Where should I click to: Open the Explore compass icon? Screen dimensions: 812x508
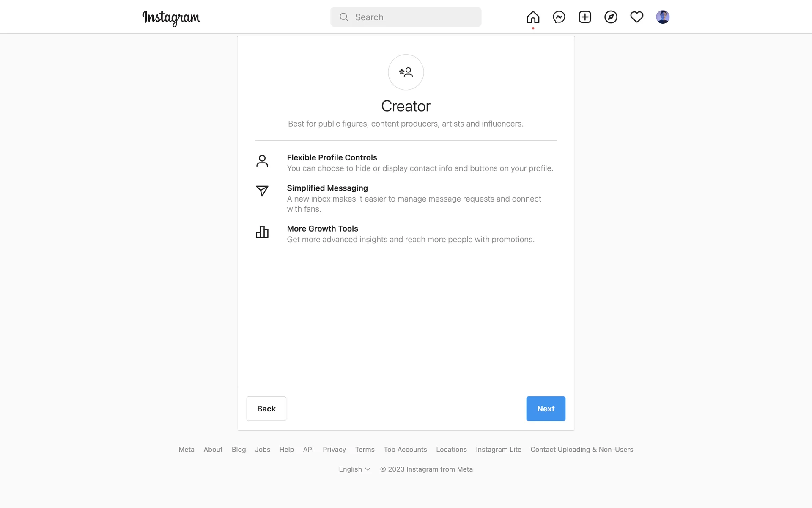pyautogui.click(x=611, y=17)
